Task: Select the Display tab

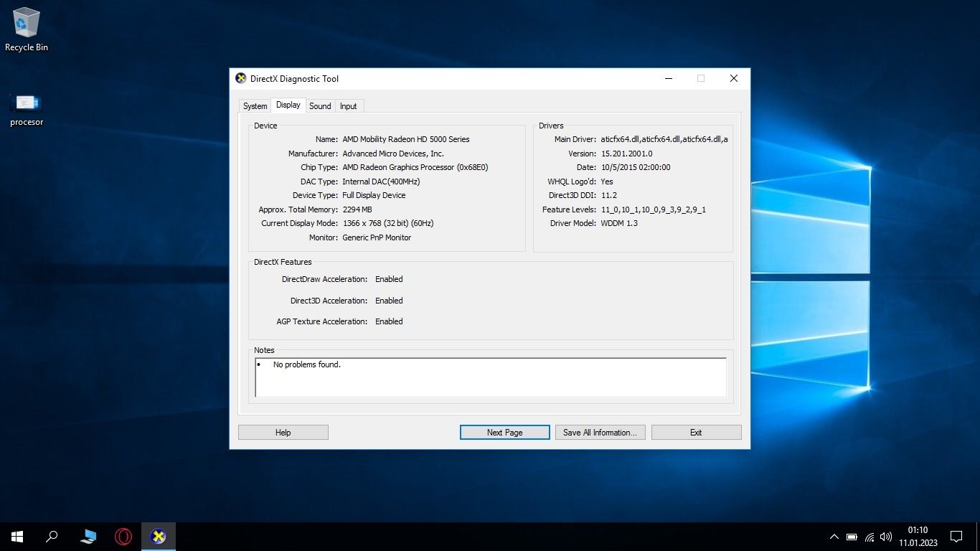Action: coord(288,105)
